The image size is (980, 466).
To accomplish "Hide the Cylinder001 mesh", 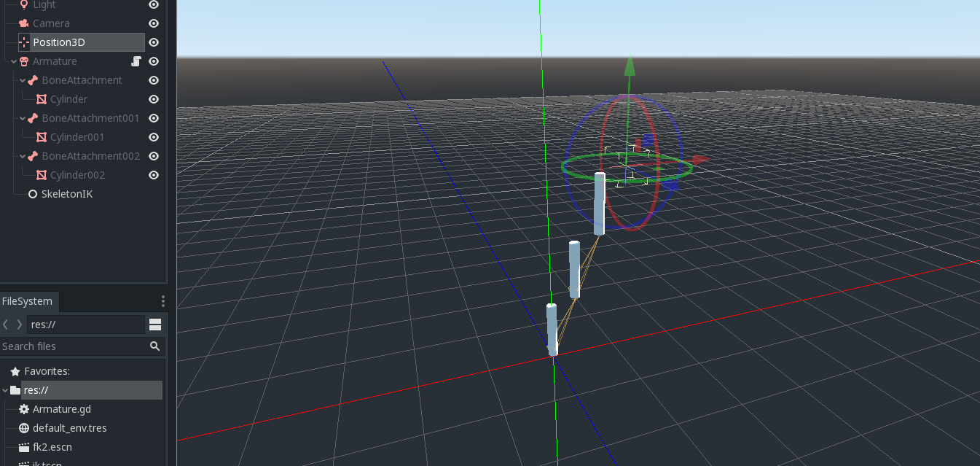I will (x=153, y=136).
